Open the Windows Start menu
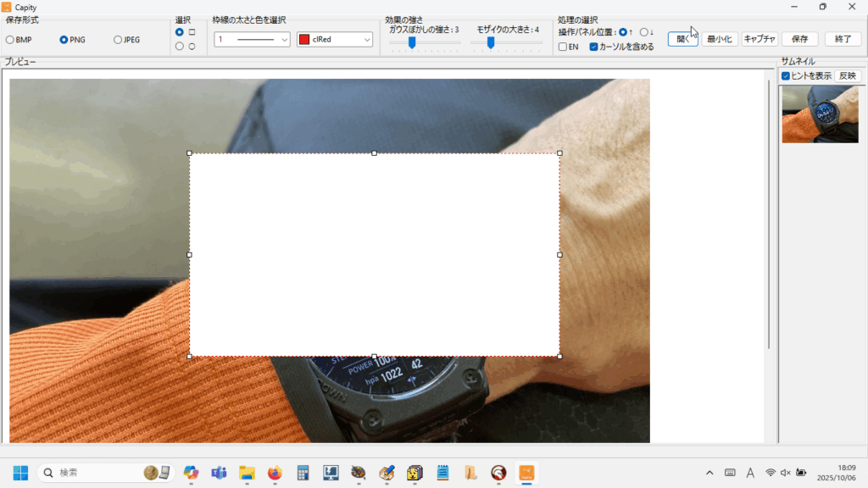 [20, 472]
